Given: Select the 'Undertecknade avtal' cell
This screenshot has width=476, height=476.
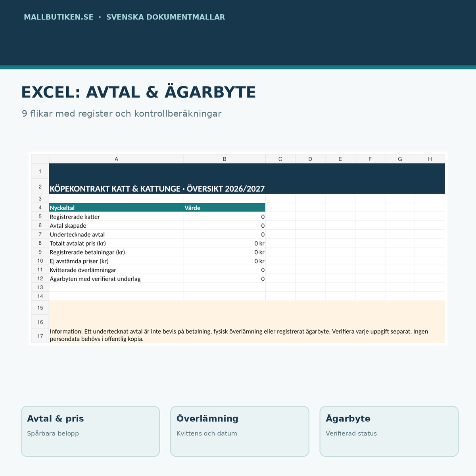Looking at the screenshot, I should (x=116, y=234).
